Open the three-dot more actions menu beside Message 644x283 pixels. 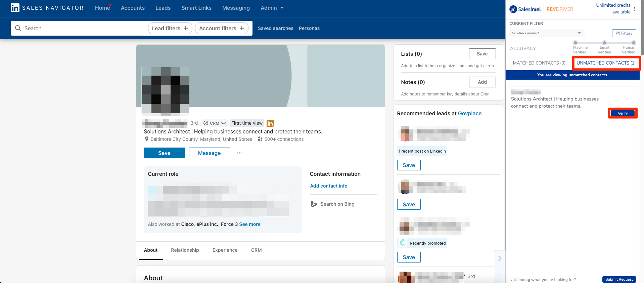tap(239, 153)
